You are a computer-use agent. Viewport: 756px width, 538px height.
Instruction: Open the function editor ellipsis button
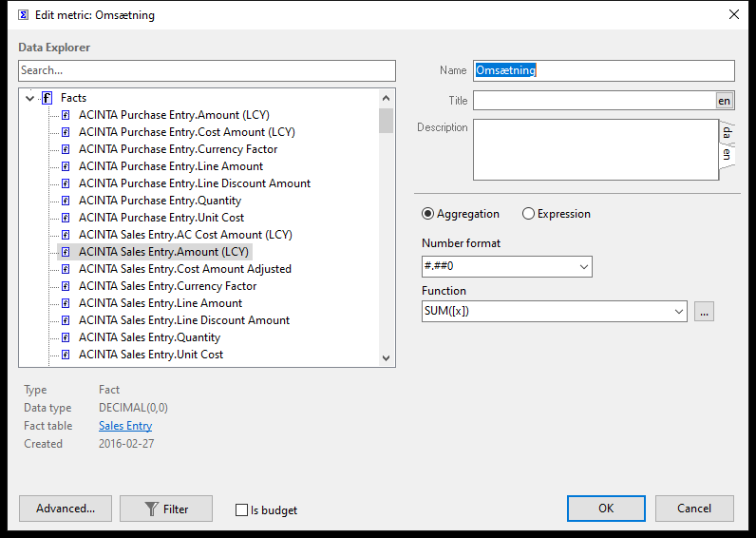[704, 312]
